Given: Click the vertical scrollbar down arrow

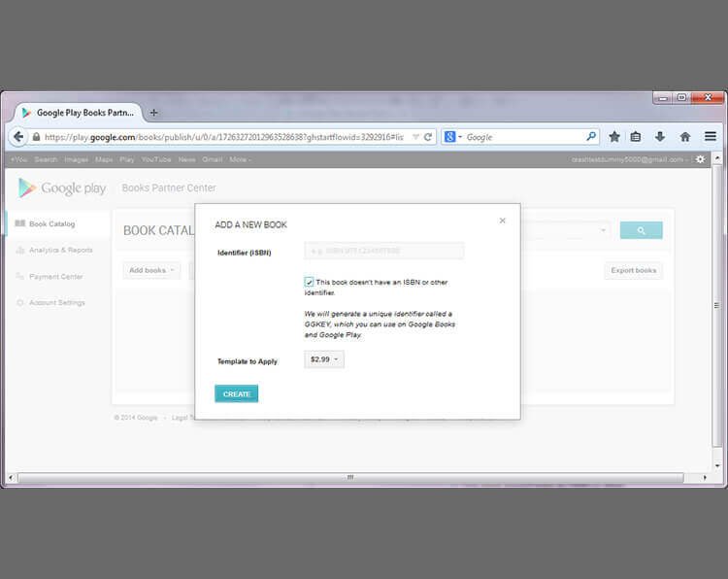Looking at the screenshot, I should point(717,465).
